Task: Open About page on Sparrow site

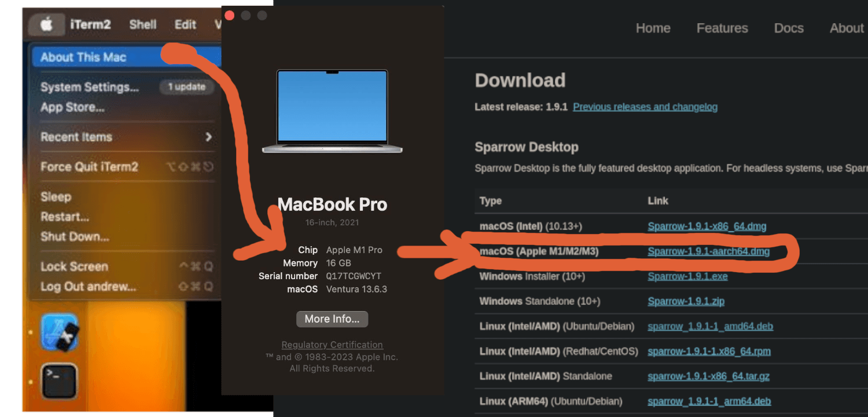Action: [x=847, y=28]
